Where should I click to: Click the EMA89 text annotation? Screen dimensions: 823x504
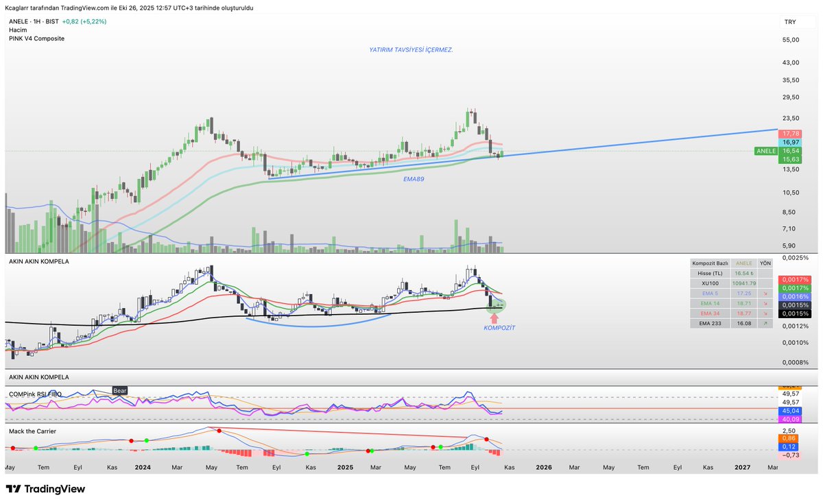click(413, 178)
